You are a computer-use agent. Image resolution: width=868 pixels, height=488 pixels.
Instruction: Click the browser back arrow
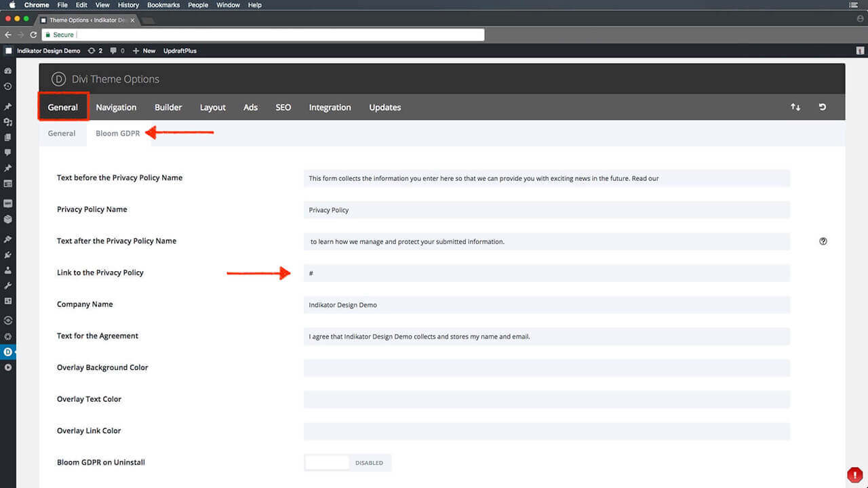pyautogui.click(x=8, y=35)
